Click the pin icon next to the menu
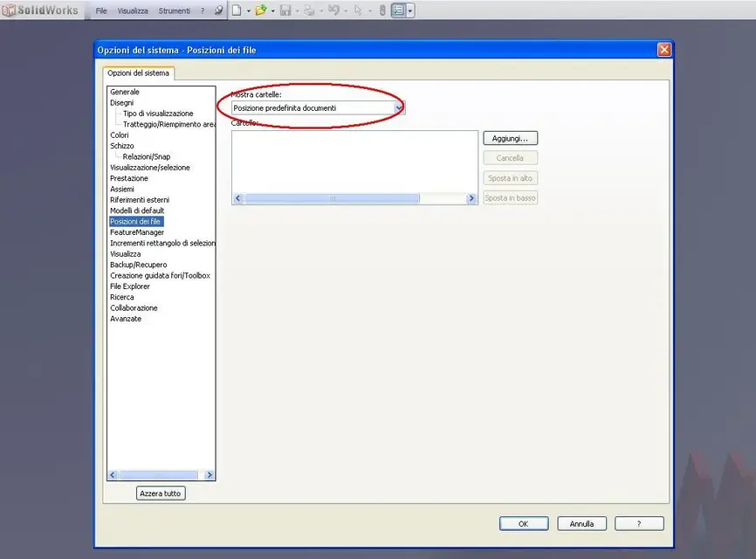 tap(219, 10)
